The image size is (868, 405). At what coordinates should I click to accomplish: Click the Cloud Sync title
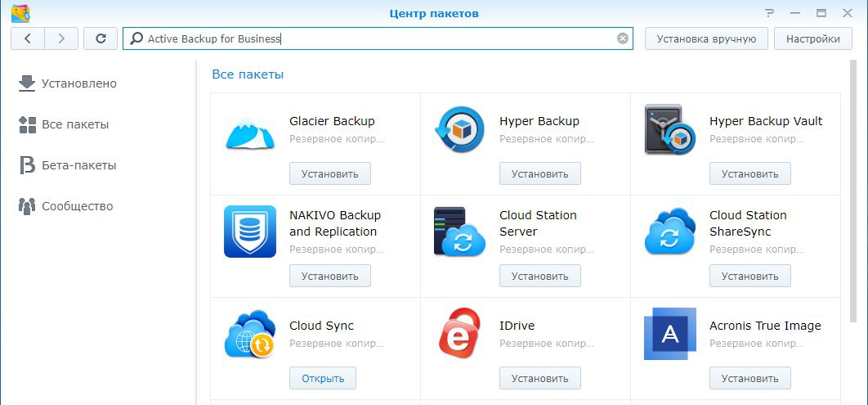pyautogui.click(x=322, y=325)
